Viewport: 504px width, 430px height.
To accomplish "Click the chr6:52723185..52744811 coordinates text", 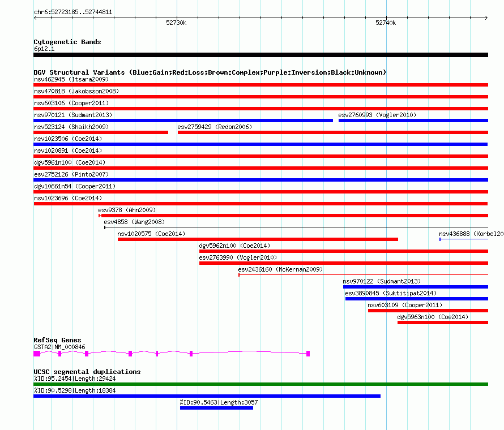I will [x=73, y=12].
